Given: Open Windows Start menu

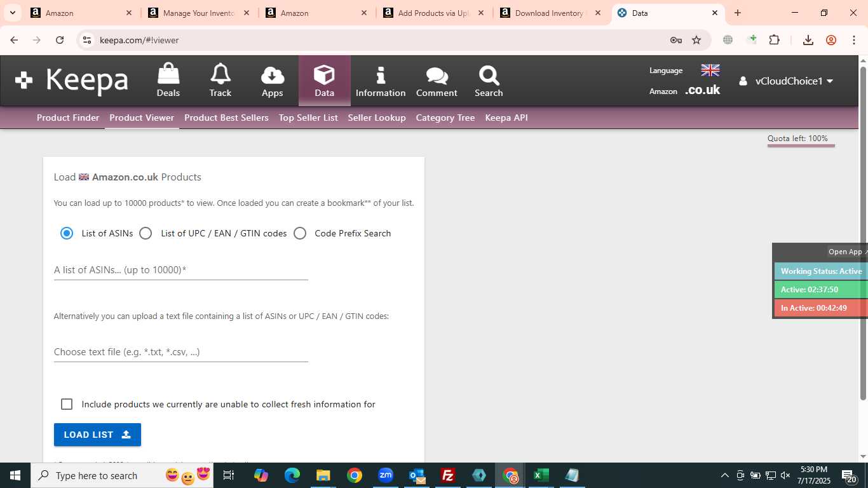Looking at the screenshot, I should pyautogui.click(x=15, y=475).
